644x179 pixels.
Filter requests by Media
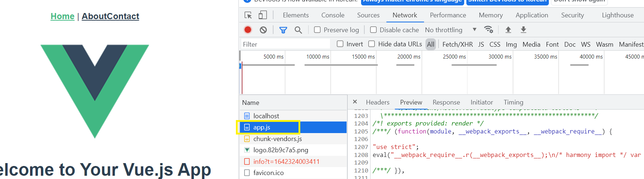point(531,44)
